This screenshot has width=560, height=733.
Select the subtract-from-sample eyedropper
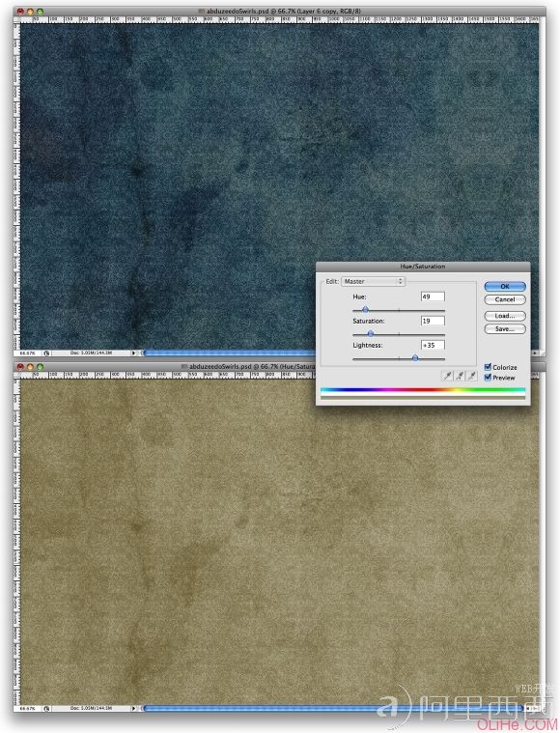click(x=471, y=376)
